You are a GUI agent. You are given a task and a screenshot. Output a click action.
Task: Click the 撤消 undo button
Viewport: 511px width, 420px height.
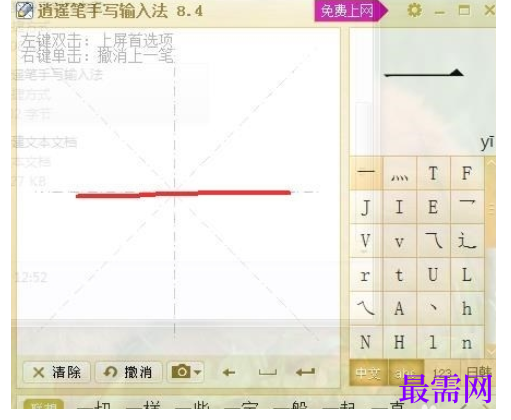pos(129,372)
